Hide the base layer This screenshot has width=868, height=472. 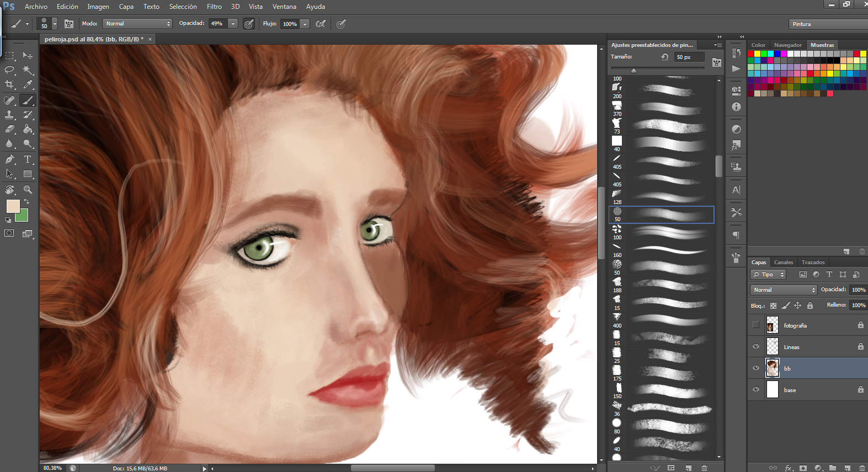(x=756, y=389)
